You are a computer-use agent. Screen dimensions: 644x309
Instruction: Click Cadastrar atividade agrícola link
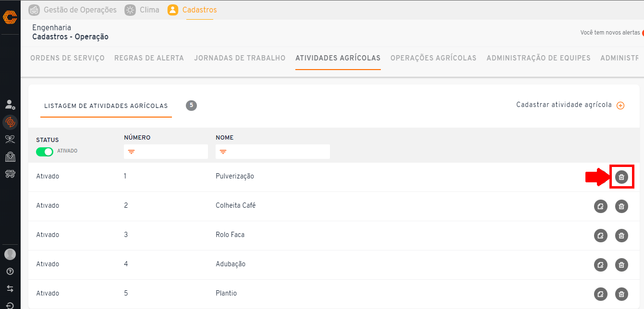(564, 105)
